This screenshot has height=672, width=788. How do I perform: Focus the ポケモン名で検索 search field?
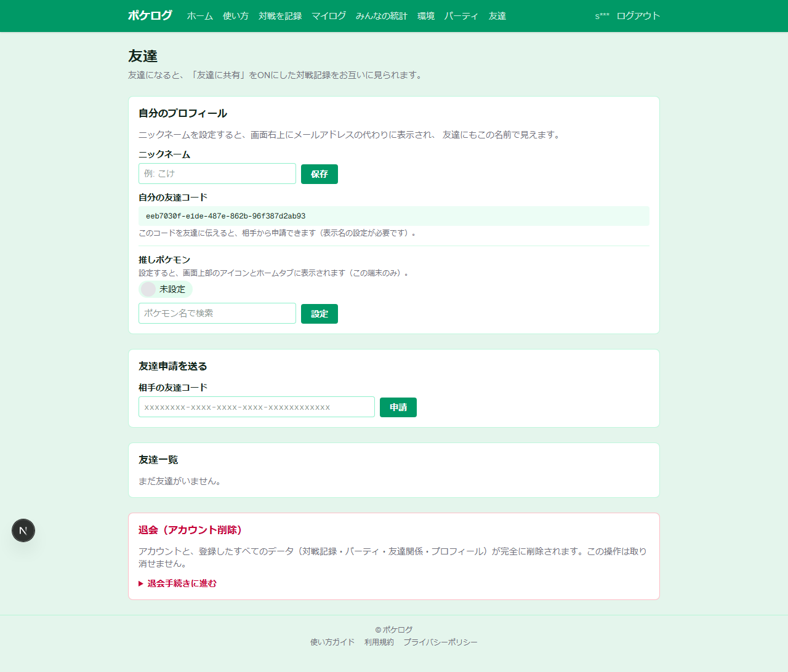(217, 313)
